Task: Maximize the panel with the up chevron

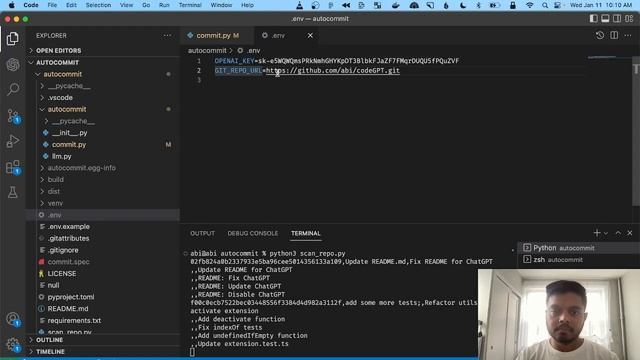Action: pos(618,233)
